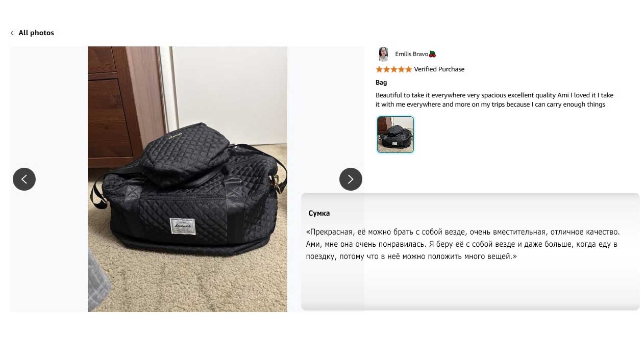Click the reviewer name Emilis Bravo

click(x=411, y=54)
